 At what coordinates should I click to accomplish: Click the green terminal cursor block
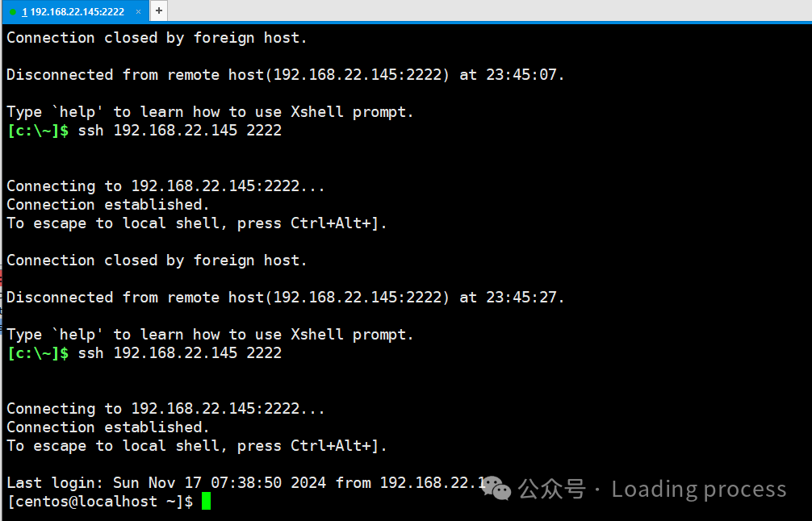point(206,501)
